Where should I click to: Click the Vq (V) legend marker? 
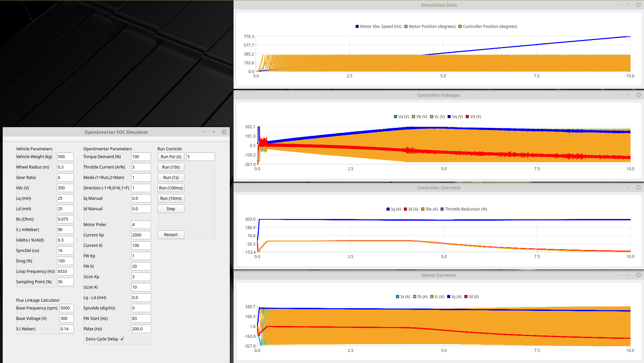[449, 117]
